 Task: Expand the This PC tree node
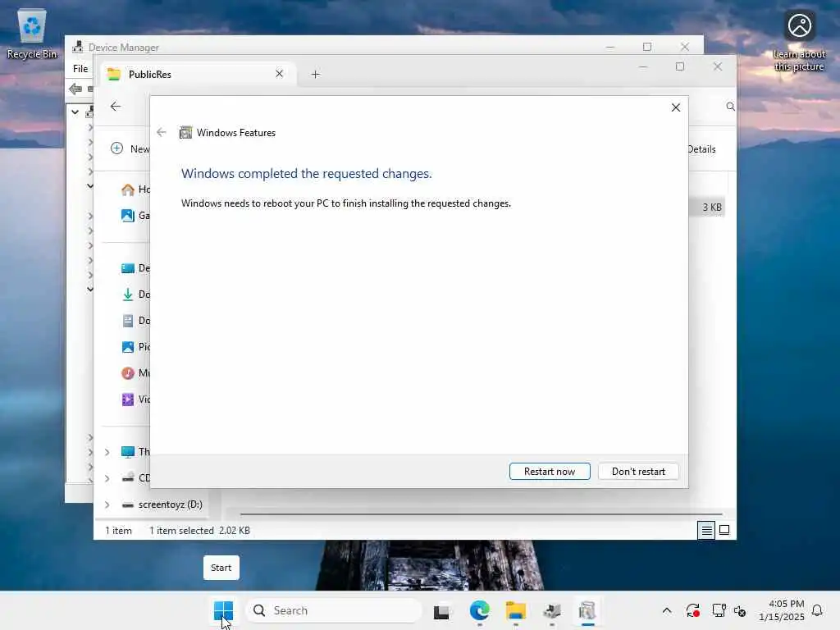(x=107, y=452)
